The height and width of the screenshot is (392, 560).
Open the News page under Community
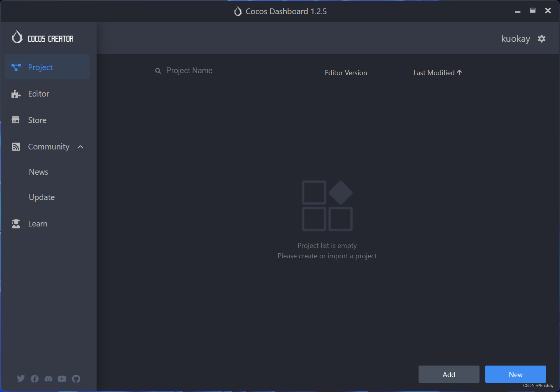[x=39, y=172]
